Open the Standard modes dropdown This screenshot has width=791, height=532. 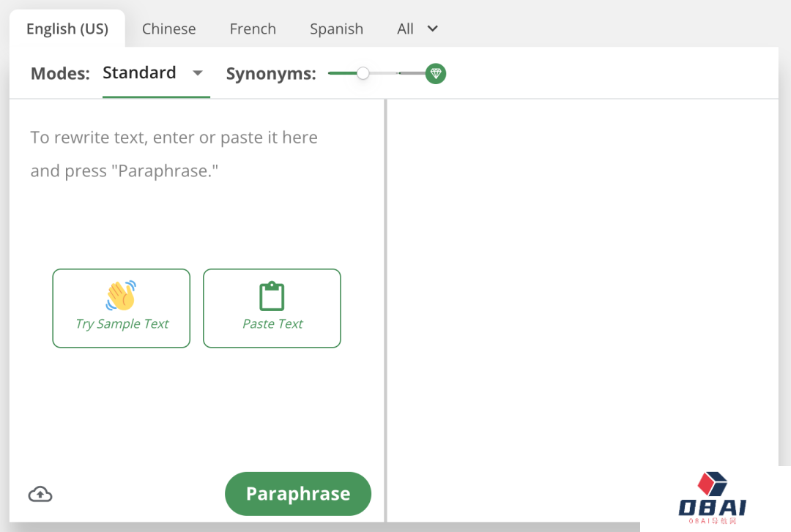(140, 73)
